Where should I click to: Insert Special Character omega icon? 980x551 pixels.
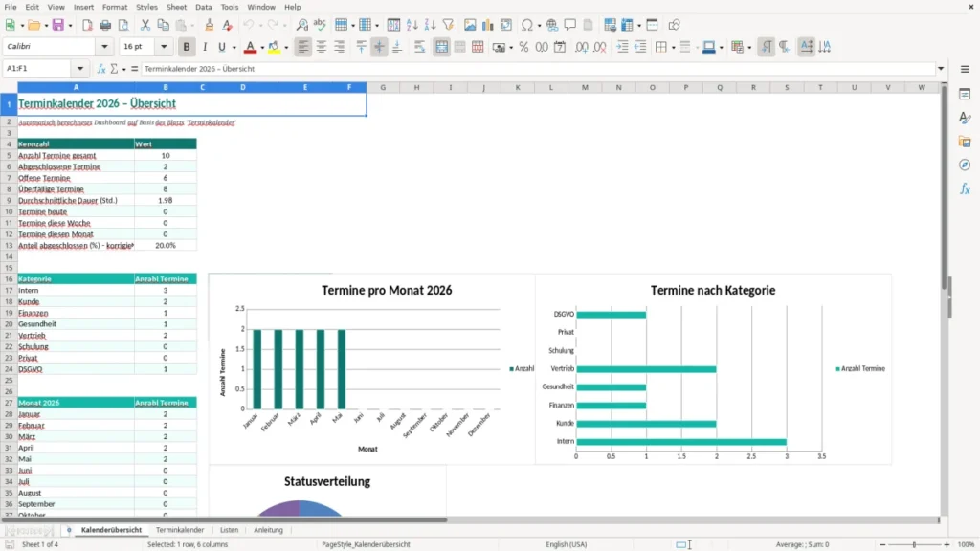[527, 25]
